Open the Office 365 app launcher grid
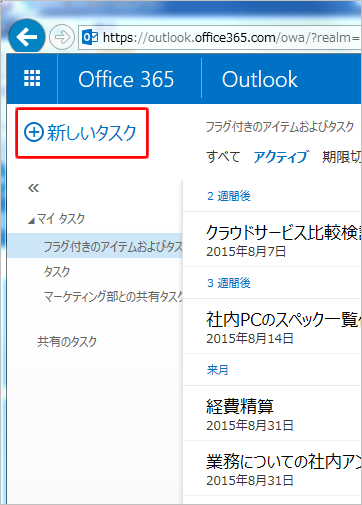362x505 pixels. [x=32, y=79]
